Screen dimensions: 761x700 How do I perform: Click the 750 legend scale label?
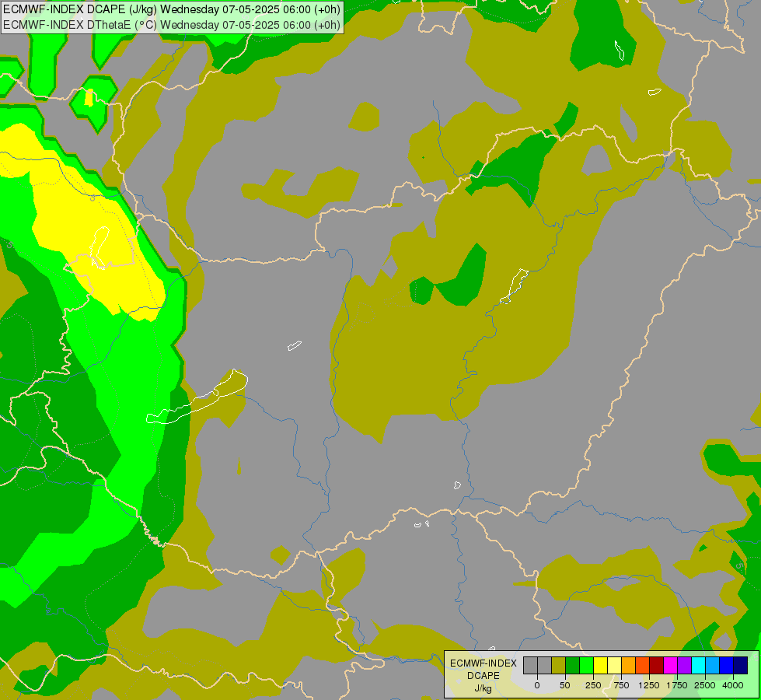point(621,685)
